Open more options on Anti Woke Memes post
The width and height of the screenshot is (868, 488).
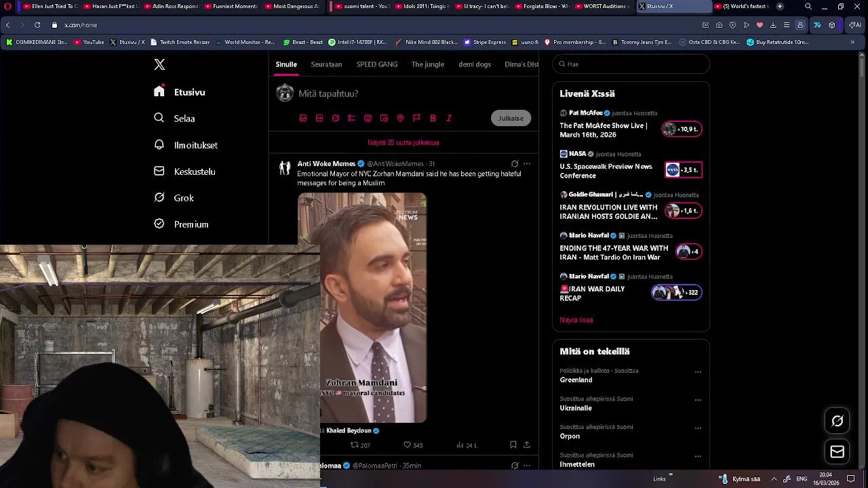pyautogui.click(x=527, y=163)
